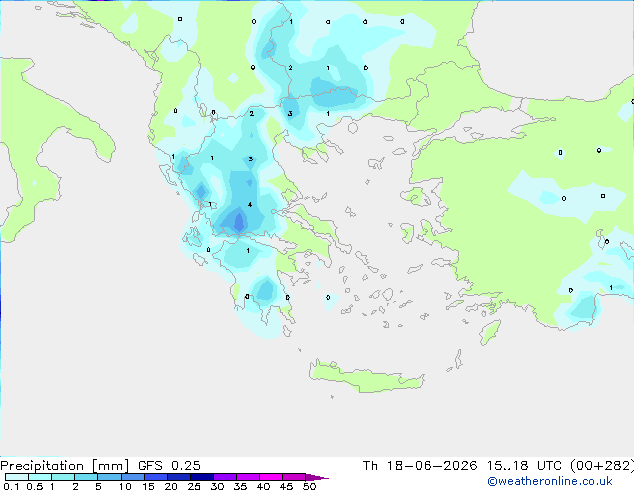Image resolution: width=634 pixels, height=490 pixels.
Task: Click the 5–10 mm legend swatch
Action: pyautogui.click(x=109, y=477)
